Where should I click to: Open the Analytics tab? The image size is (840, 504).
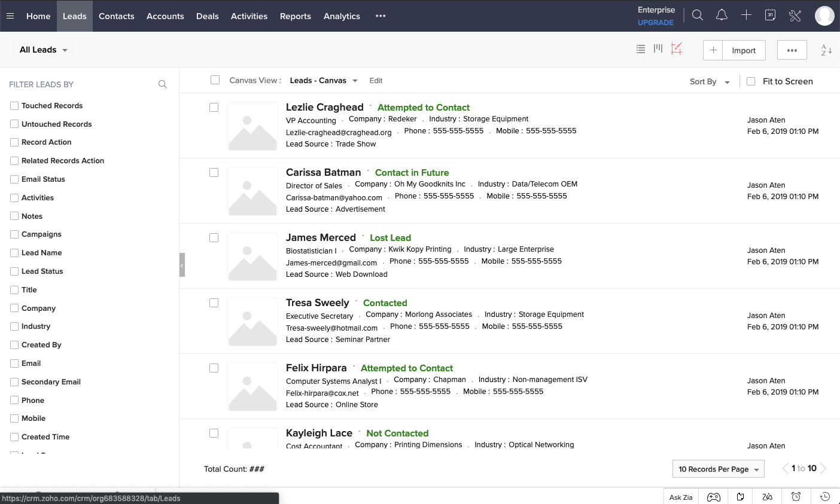(x=342, y=16)
